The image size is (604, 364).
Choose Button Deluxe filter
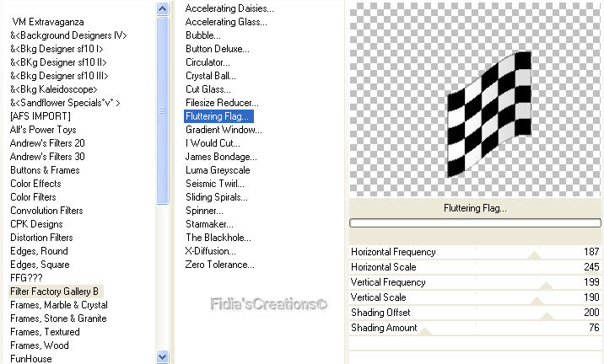pyautogui.click(x=218, y=49)
